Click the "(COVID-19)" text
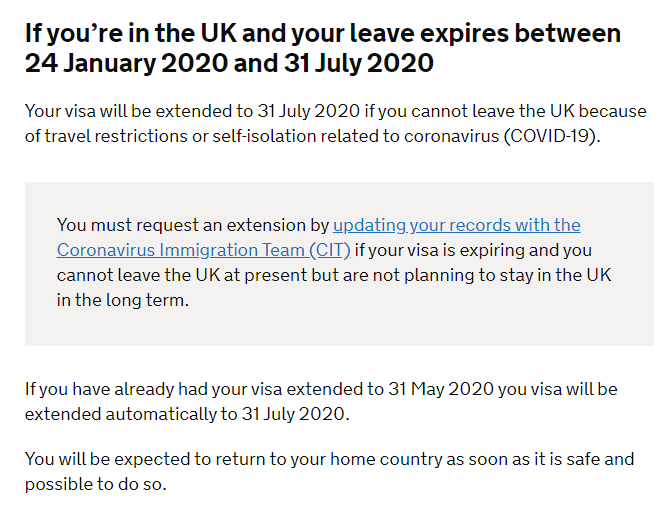 pos(552,136)
